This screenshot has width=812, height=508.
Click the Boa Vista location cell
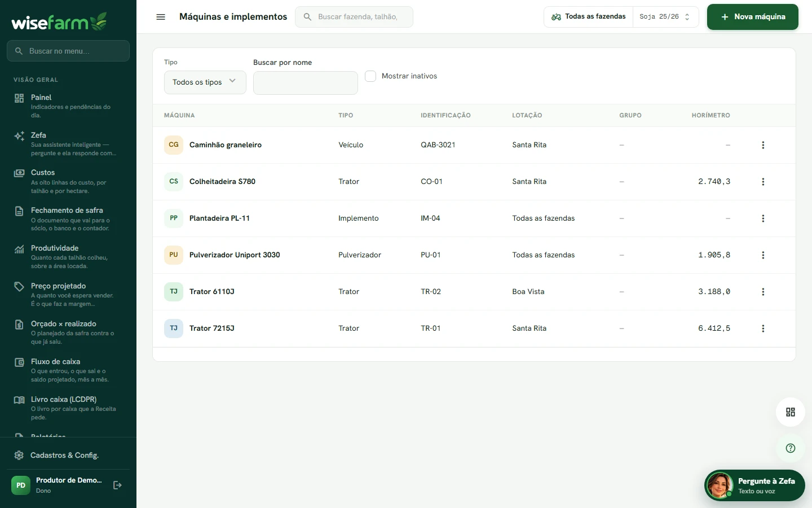tap(528, 292)
